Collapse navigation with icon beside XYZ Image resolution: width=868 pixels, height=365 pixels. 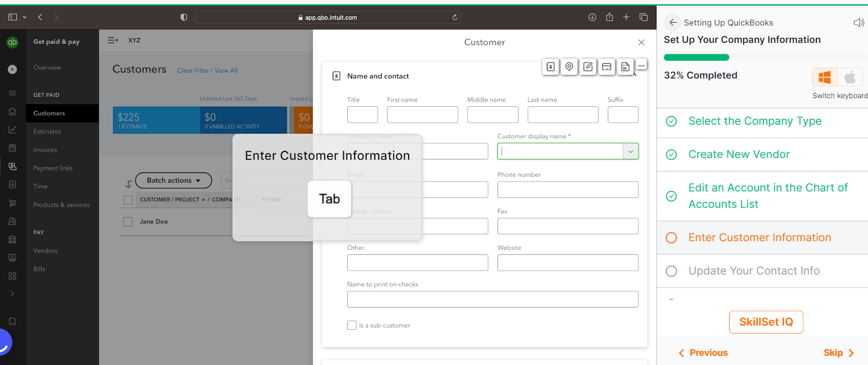coord(113,40)
